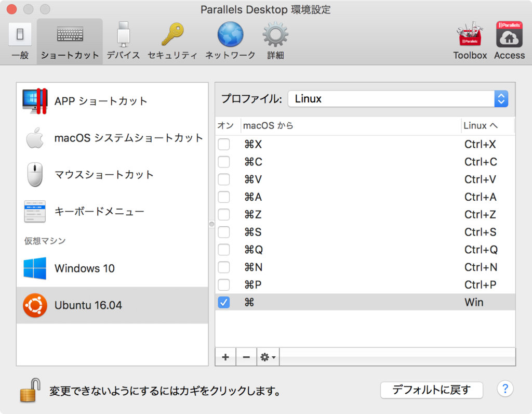532x414 pixels.
Task: Open the プロファイル Linux dropdown
Action: pos(398,99)
